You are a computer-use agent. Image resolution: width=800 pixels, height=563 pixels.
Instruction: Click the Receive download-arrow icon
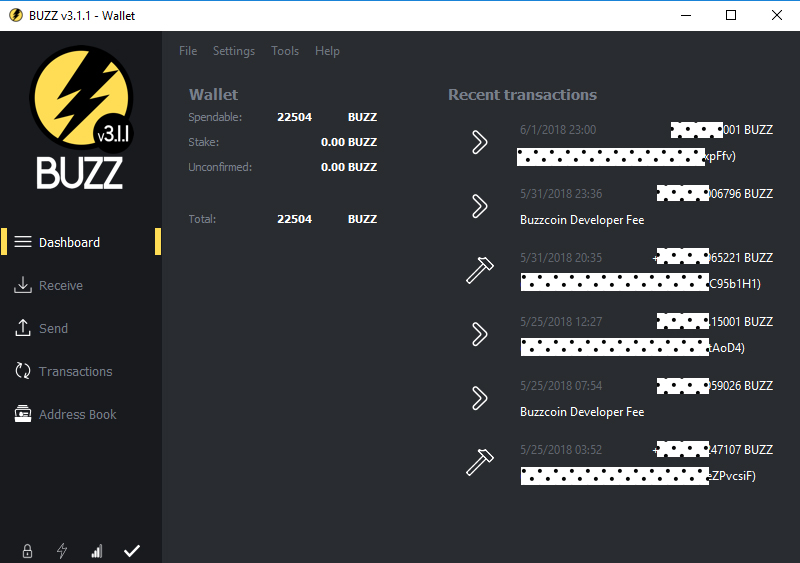pos(23,285)
